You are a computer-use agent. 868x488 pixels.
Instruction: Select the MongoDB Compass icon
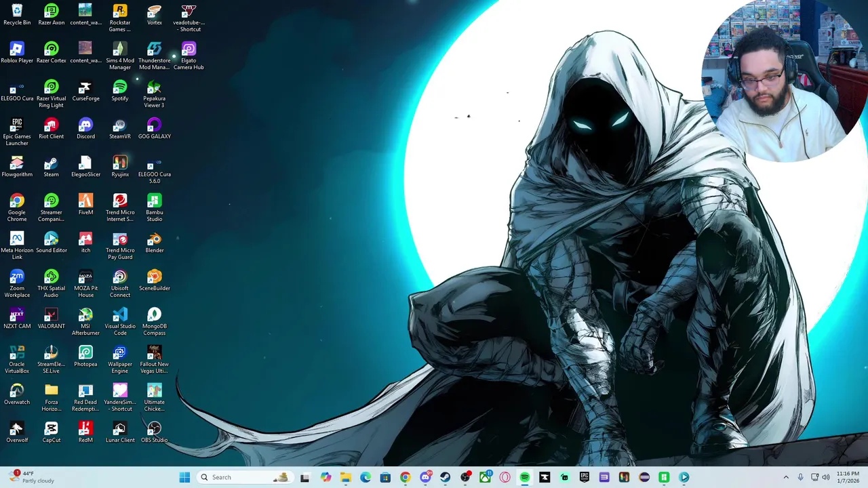tap(155, 322)
